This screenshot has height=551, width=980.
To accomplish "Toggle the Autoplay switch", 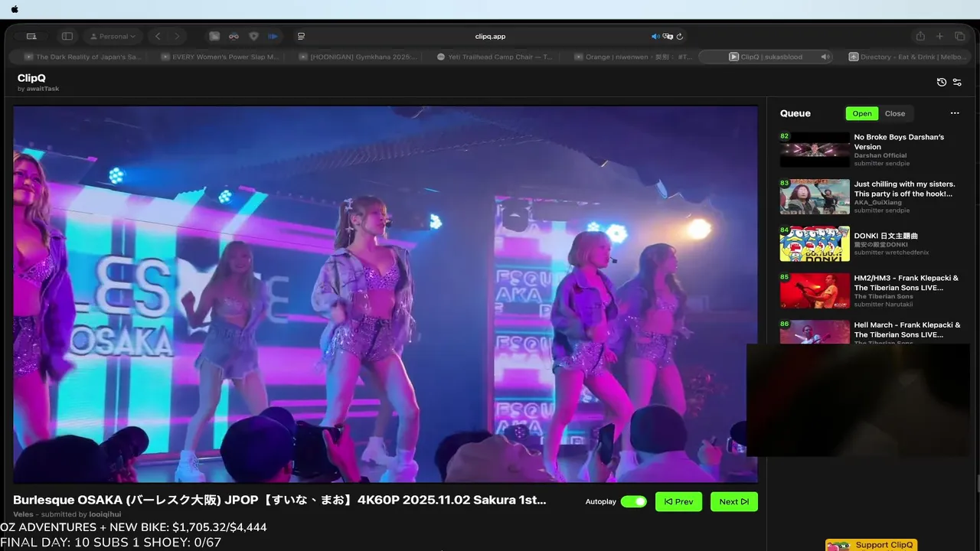I will click(x=633, y=501).
